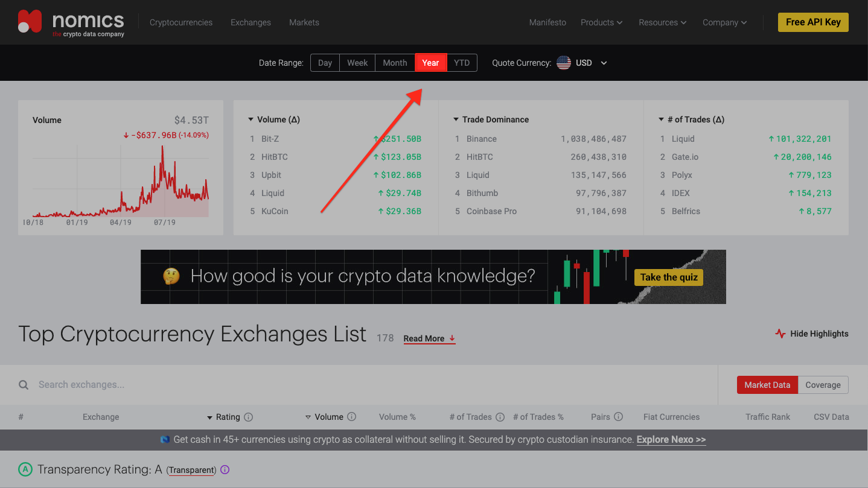Click Binance in Trade Dominance list
Image resolution: width=868 pixels, height=488 pixels.
click(482, 139)
